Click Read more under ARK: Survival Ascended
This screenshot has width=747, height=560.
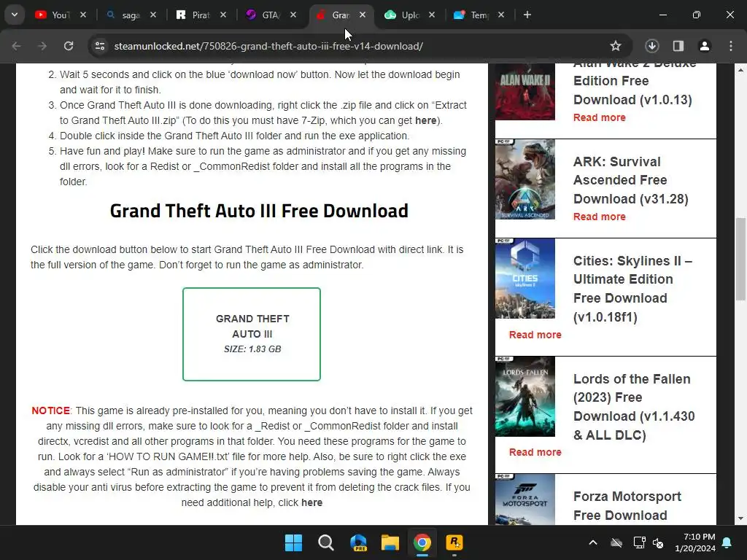point(600,217)
